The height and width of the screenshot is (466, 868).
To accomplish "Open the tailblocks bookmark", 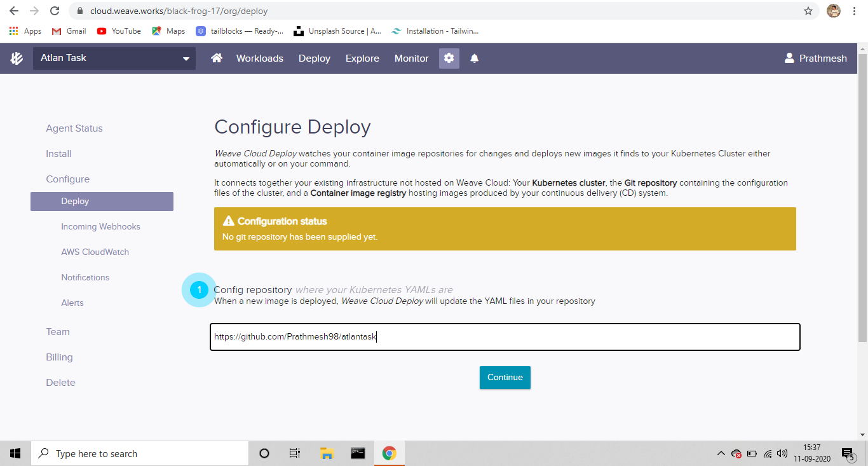I will pyautogui.click(x=240, y=31).
